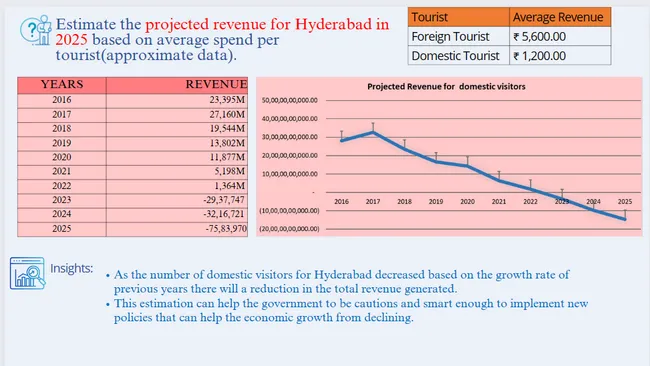650x366 pixels.
Task: Click year cell '2017' in the table
Action: pos(62,115)
